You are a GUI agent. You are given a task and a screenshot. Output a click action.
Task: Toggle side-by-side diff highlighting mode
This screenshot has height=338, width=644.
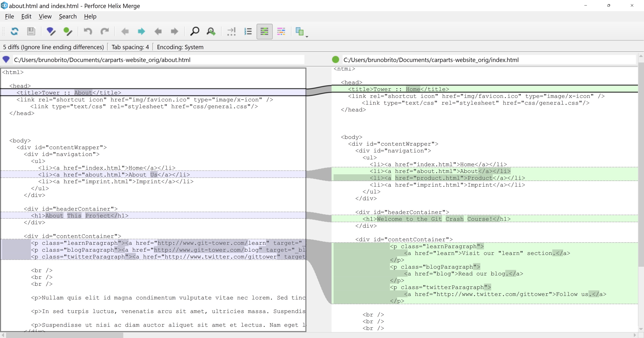(x=264, y=31)
